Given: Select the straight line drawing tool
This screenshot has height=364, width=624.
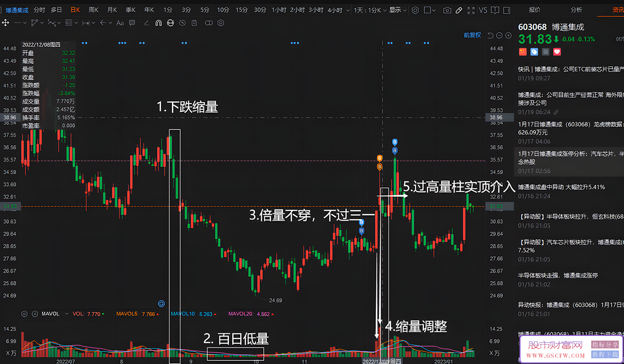Looking at the screenshot, I should pyautogui.click(x=18, y=22).
